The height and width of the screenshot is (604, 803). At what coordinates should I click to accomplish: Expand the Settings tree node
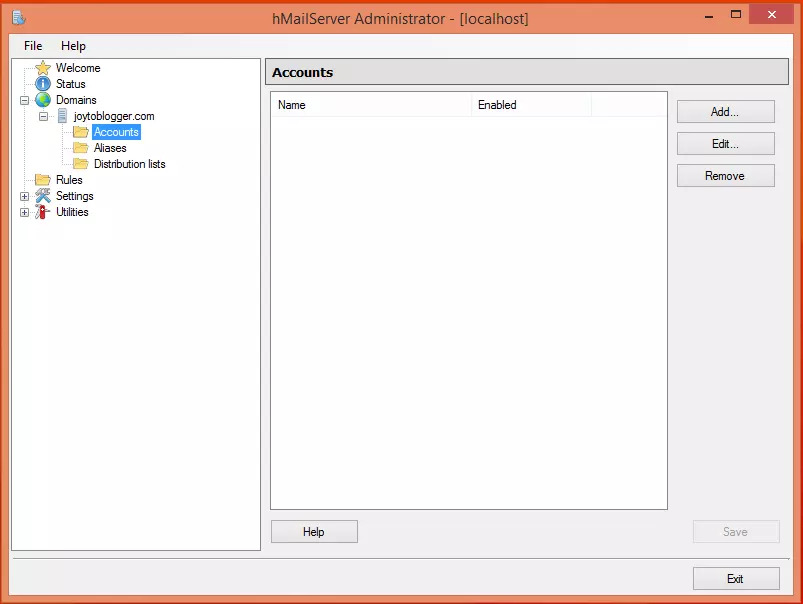click(25, 196)
